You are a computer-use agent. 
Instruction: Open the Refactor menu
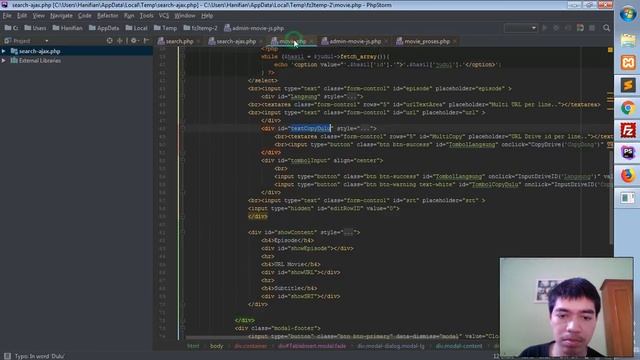(107, 16)
